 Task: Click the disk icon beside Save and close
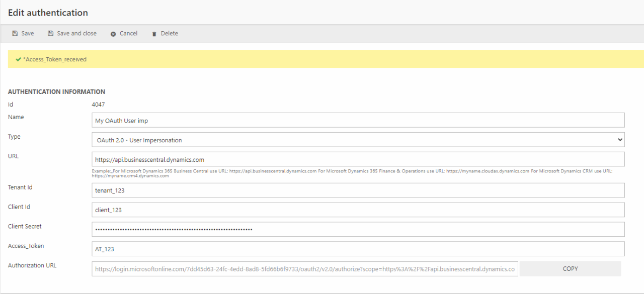[x=50, y=34]
